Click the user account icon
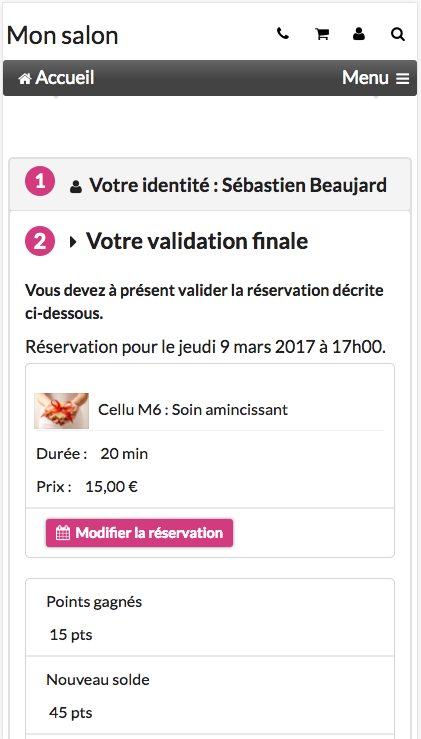Screen dimensions: 421x739 tap(359, 34)
